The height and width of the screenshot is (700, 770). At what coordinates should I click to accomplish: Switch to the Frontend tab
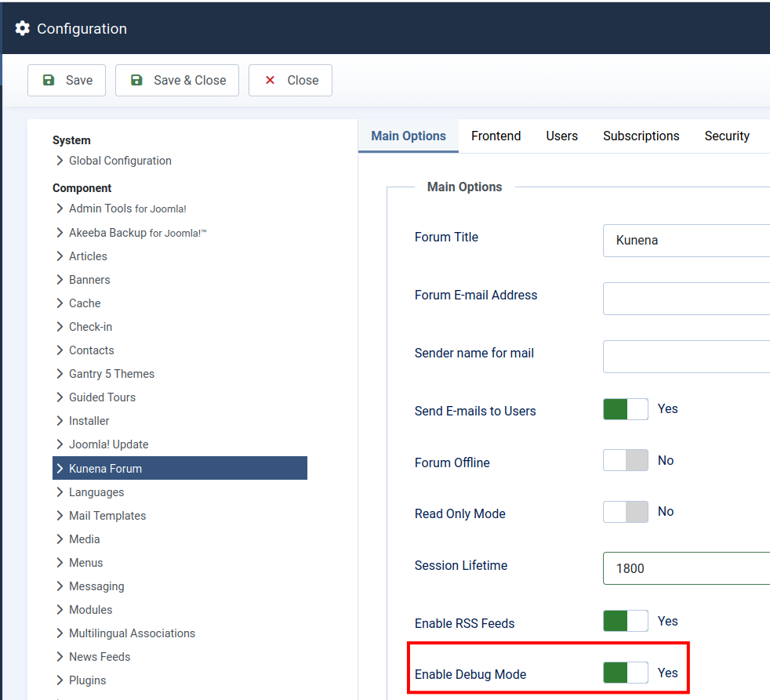tap(496, 136)
